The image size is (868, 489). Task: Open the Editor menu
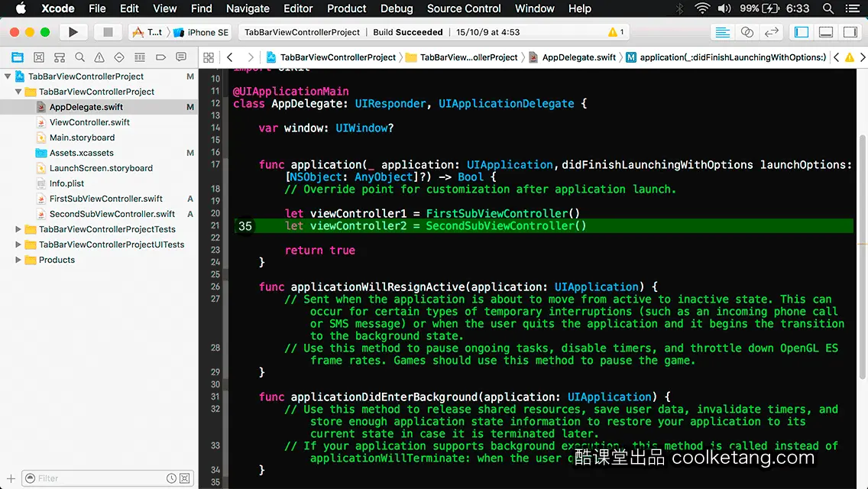pos(298,8)
